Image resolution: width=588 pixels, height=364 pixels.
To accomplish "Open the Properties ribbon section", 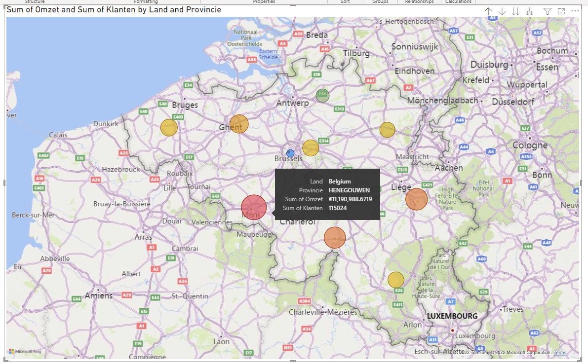I will point(264,2).
